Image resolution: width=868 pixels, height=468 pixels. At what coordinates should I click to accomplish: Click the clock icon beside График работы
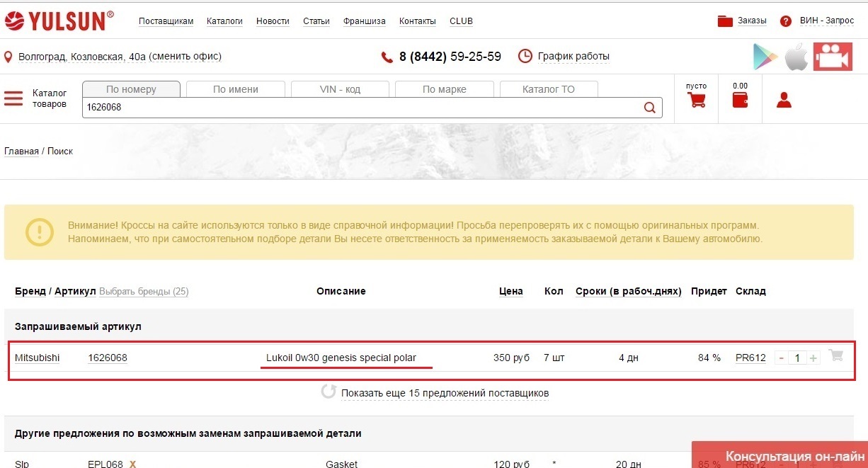[525, 56]
